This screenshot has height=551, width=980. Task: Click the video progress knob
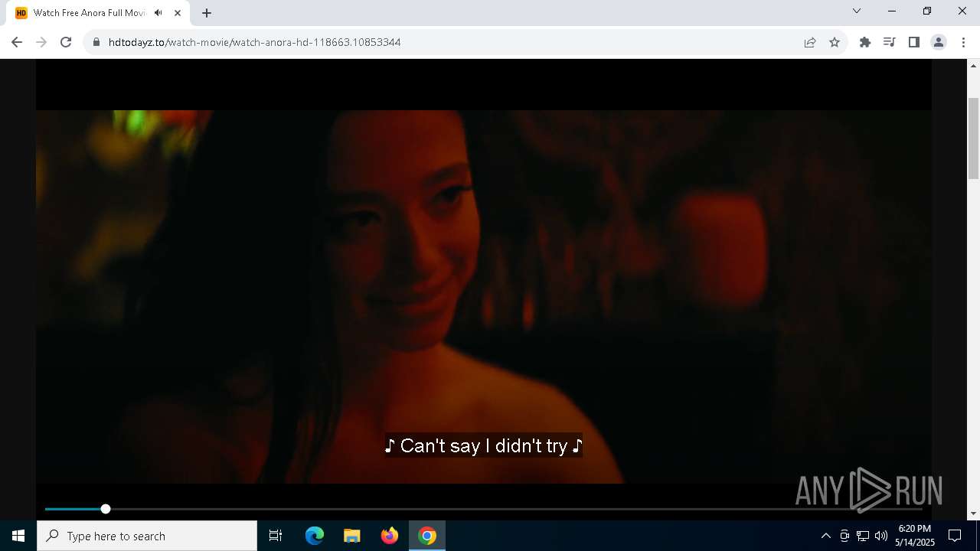[106, 509]
